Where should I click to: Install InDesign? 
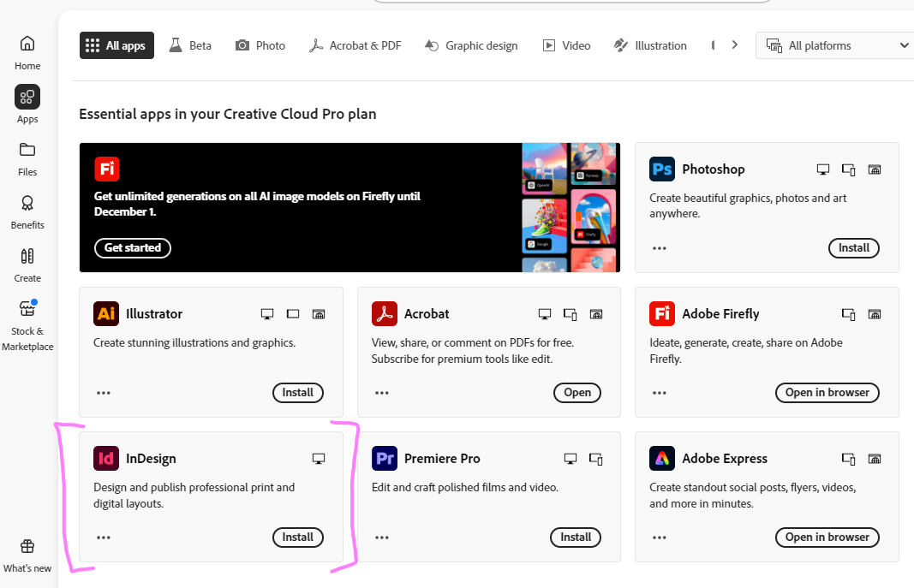298,538
